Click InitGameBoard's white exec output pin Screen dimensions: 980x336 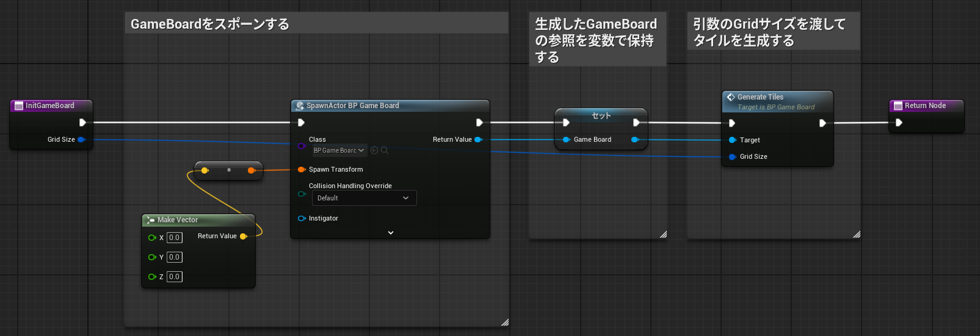click(x=82, y=122)
